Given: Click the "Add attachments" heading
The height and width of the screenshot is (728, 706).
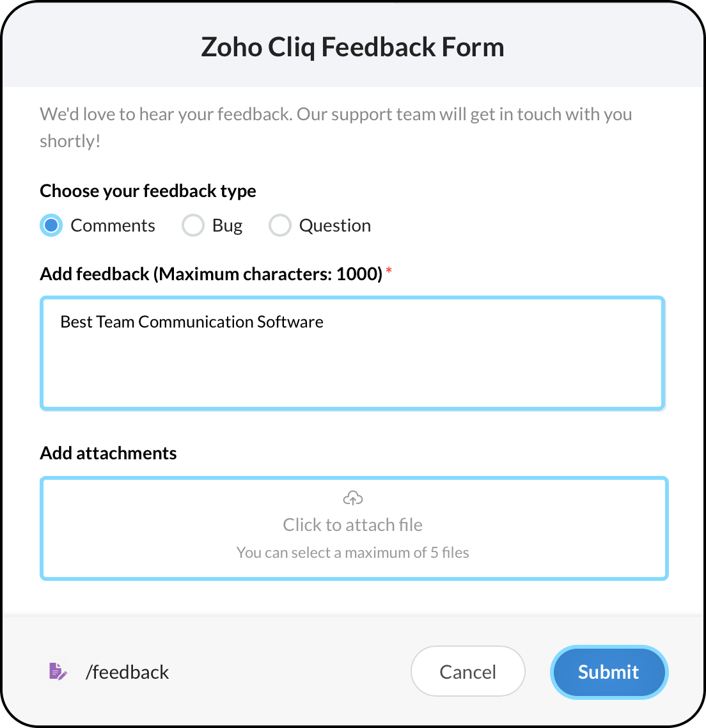Looking at the screenshot, I should pyautogui.click(x=108, y=453).
